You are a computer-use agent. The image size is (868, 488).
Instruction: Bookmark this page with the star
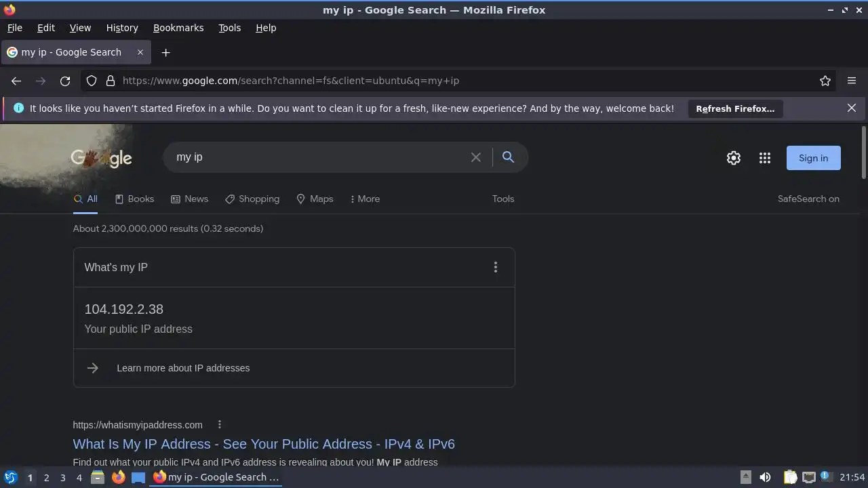(825, 81)
